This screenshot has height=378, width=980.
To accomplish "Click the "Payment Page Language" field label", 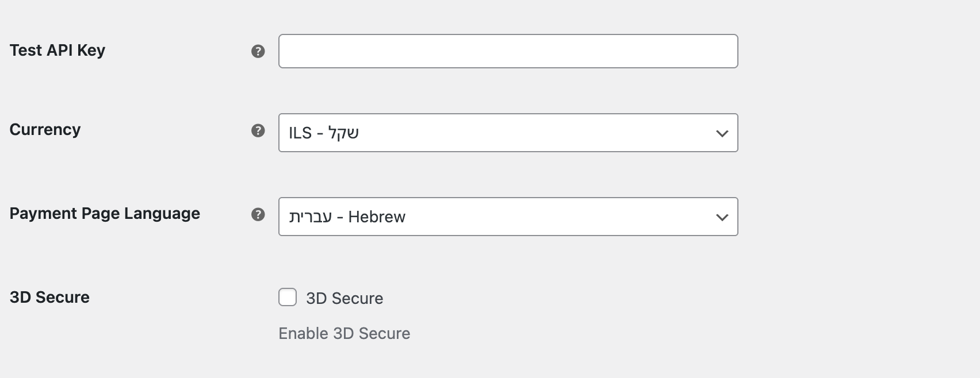I will [105, 214].
